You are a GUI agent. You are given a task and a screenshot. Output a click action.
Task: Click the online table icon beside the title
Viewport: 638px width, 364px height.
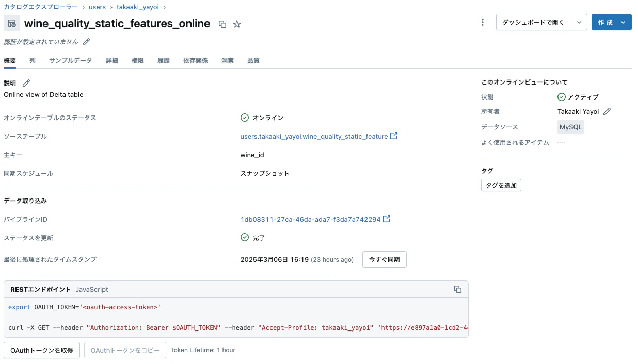[x=12, y=23]
